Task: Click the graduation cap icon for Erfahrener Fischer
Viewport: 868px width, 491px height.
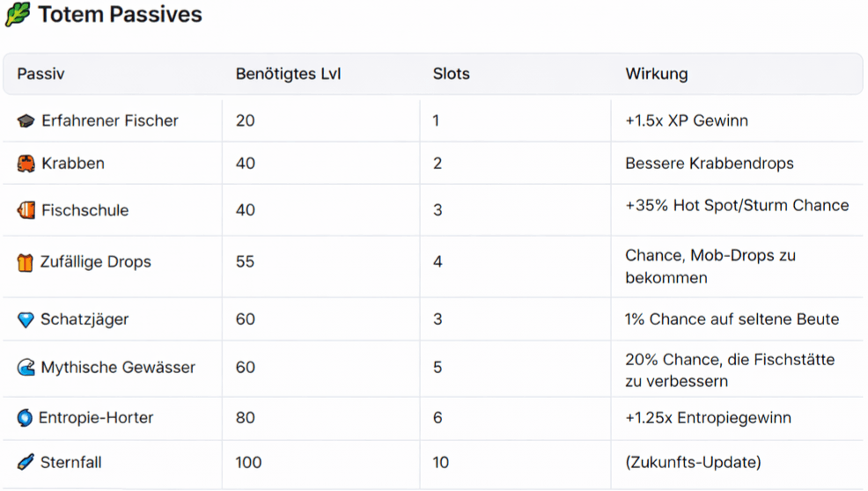Action: (26, 121)
